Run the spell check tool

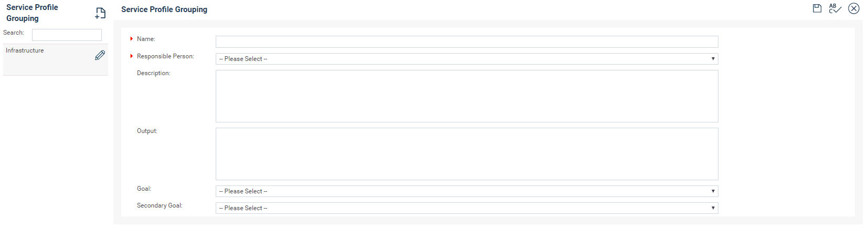point(835,8)
